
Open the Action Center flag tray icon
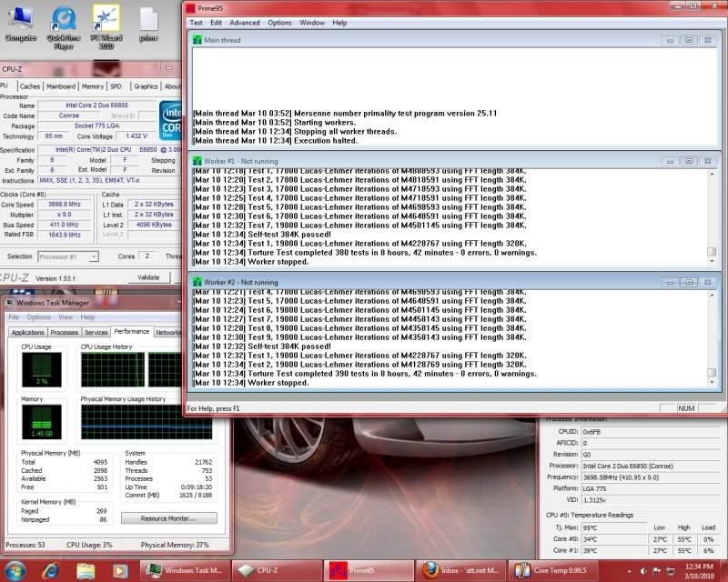(656, 571)
